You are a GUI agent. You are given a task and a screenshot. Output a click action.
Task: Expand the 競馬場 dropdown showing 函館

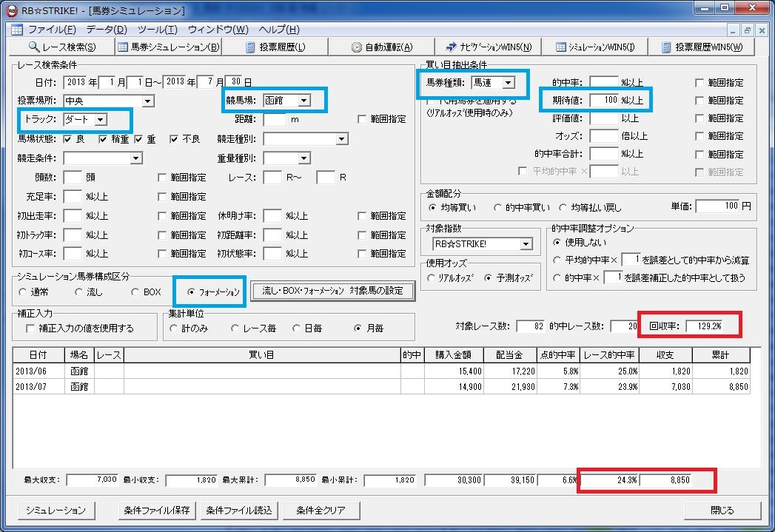pyautogui.click(x=304, y=101)
